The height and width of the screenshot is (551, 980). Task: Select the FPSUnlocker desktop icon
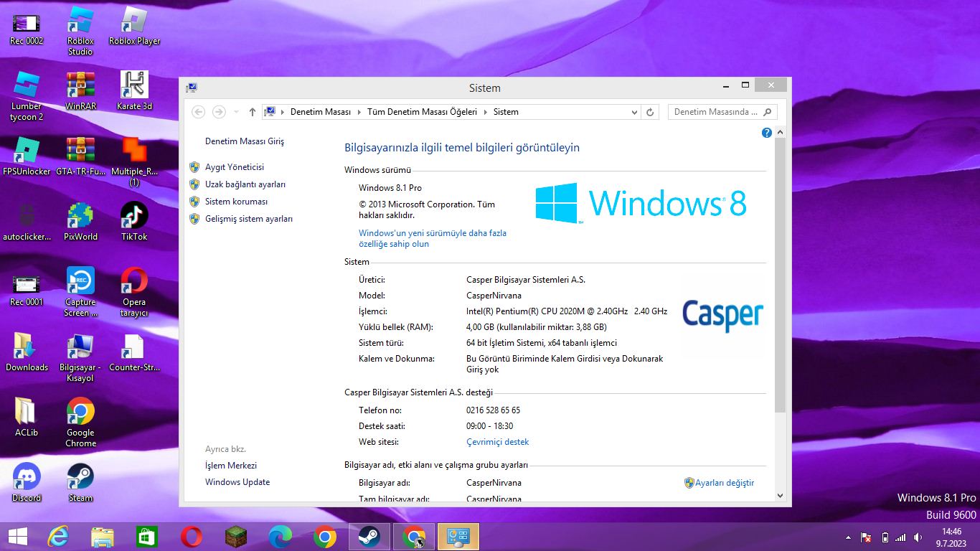tap(27, 156)
